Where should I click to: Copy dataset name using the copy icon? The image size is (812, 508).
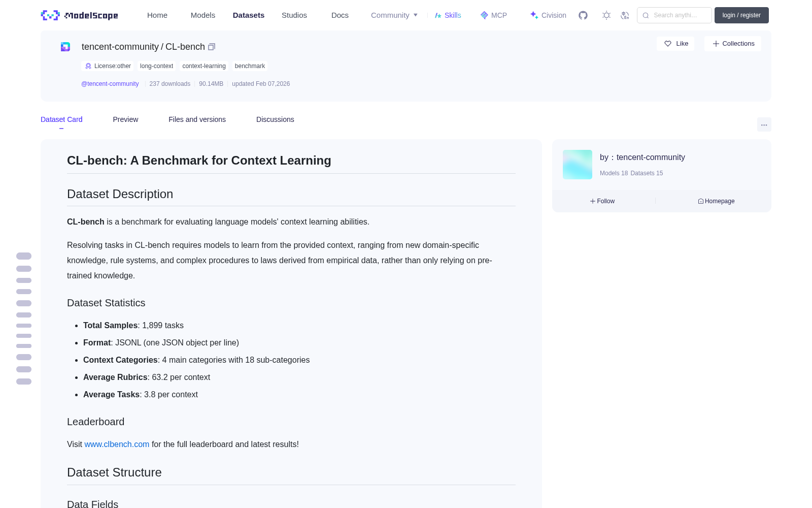212,47
